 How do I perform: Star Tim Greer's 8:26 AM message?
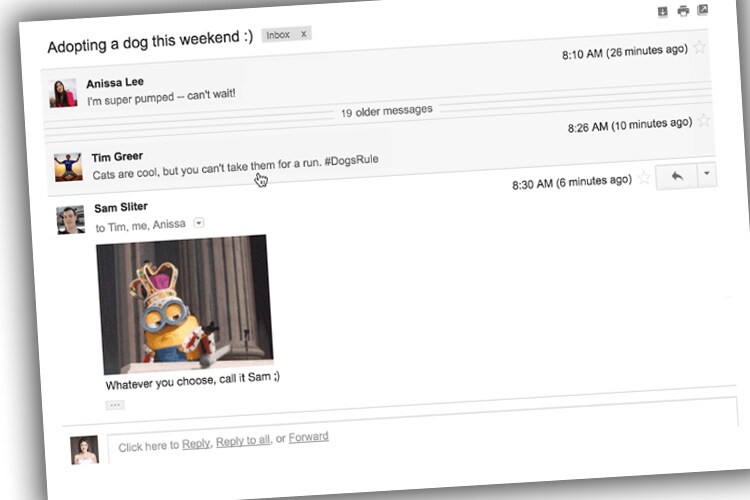point(704,120)
